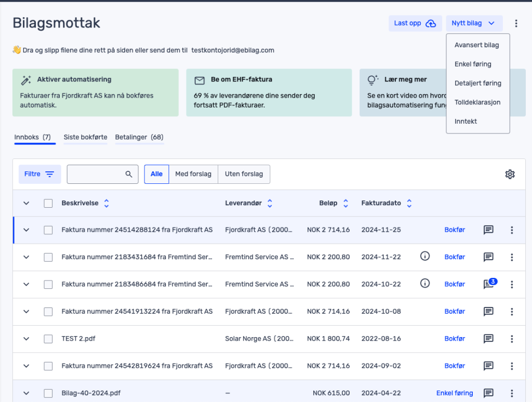Image resolution: width=532 pixels, height=402 pixels.
Task: Open comments for Fremtind invoice 2183431684
Action: pyautogui.click(x=488, y=257)
